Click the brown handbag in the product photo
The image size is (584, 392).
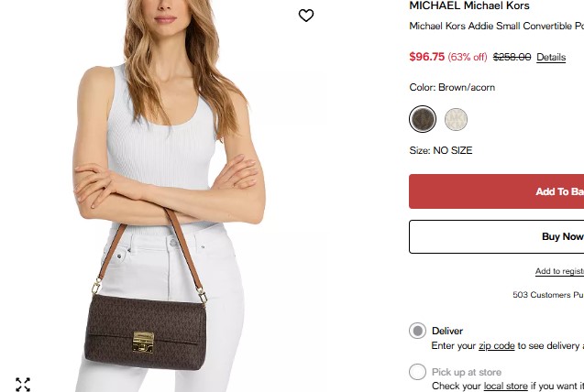pyautogui.click(x=145, y=331)
